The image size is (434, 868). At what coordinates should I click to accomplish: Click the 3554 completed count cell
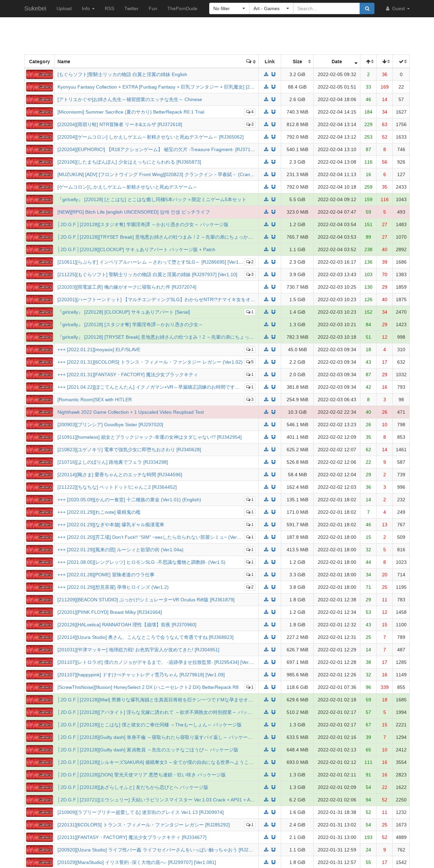(401, 762)
